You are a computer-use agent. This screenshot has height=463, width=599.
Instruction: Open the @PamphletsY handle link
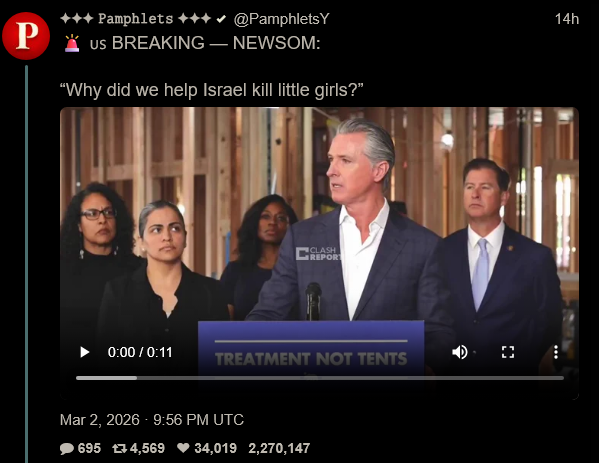(281, 19)
